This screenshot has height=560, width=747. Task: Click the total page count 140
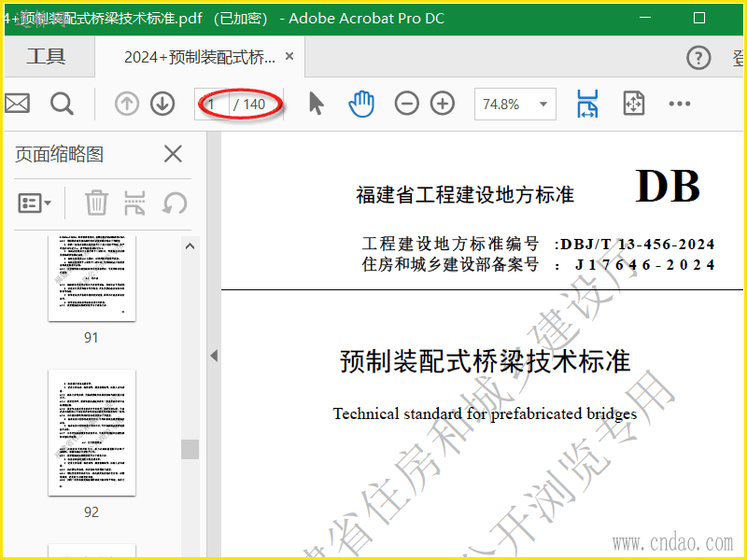coord(254,104)
